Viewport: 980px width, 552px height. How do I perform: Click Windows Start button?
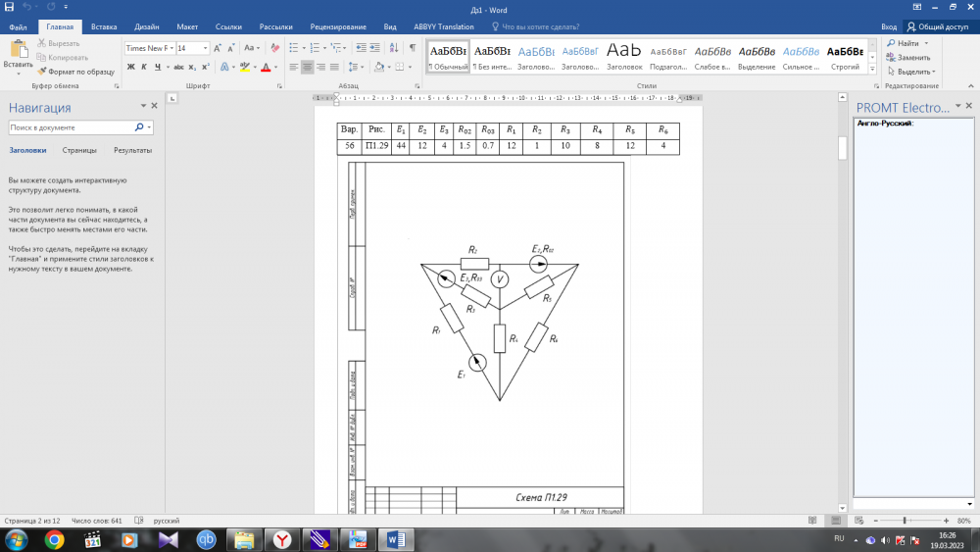point(16,539)
